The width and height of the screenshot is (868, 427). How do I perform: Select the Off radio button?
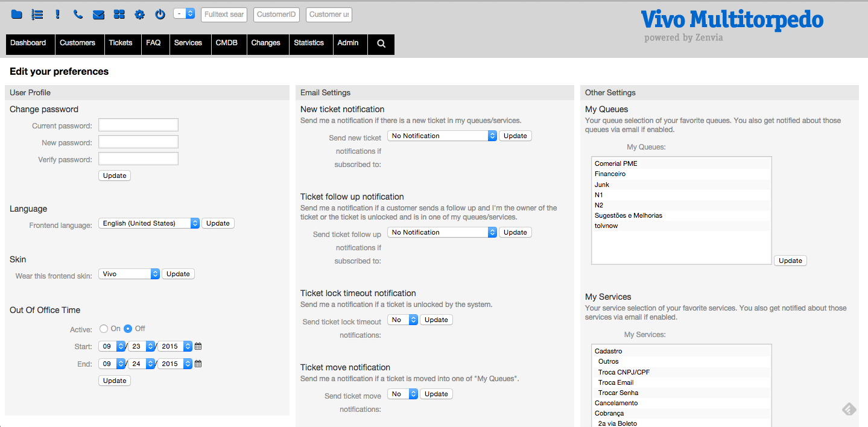(128, 329)
